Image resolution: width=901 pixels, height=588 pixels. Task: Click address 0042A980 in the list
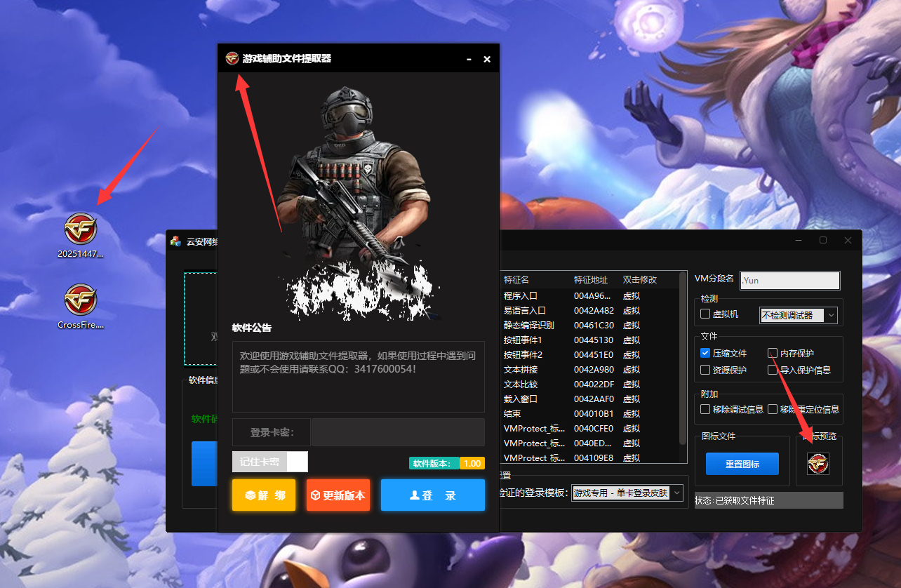pyautogui.click(x=594, y=370)
